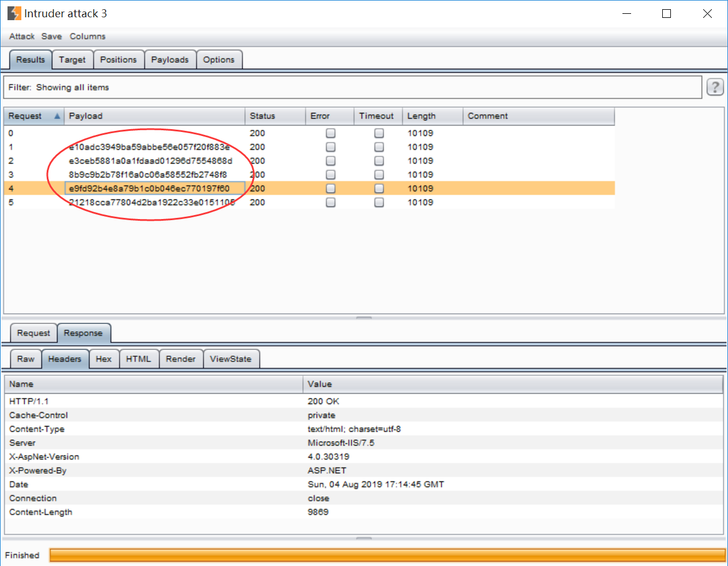Click the Connection close value

coord(318,498)
